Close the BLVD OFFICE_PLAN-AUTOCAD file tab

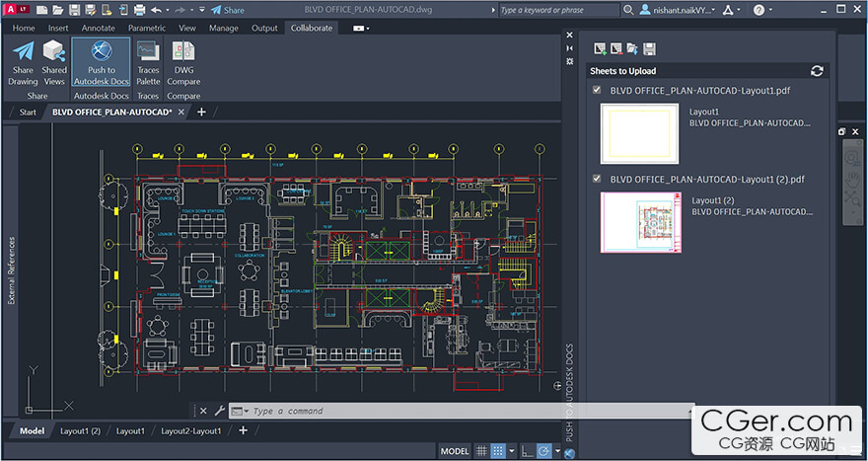coord(181,112)
